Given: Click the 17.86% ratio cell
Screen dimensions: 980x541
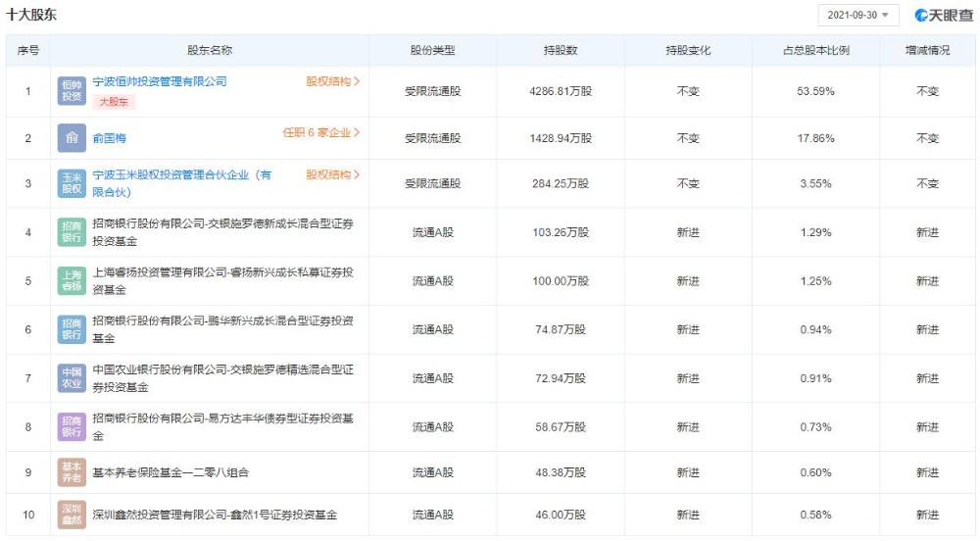Looking at the screenshot, I should (815, 138).
